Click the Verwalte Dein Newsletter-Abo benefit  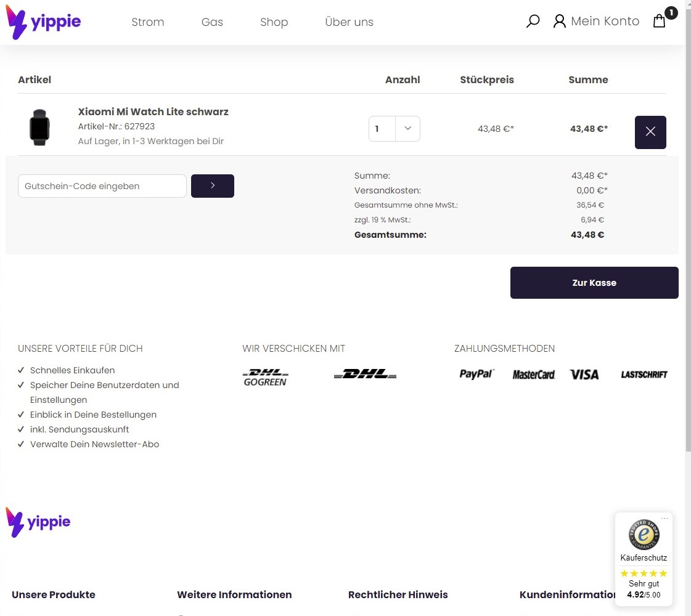[94, 444]
